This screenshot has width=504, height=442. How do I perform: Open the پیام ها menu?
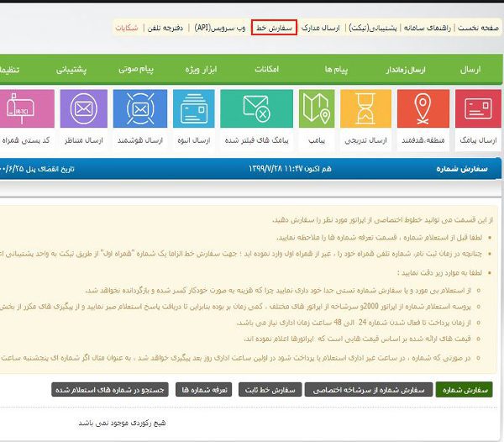click(x=336, y=70)
